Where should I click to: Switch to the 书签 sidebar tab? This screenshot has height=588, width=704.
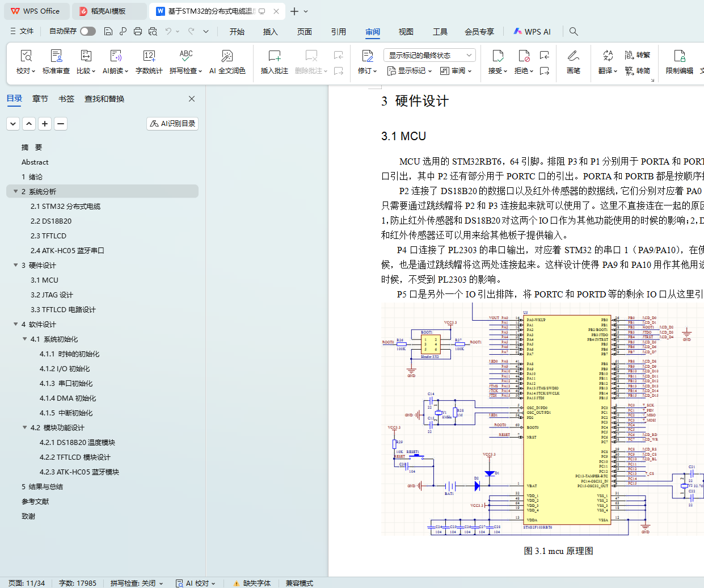click(x=66, y=99)
